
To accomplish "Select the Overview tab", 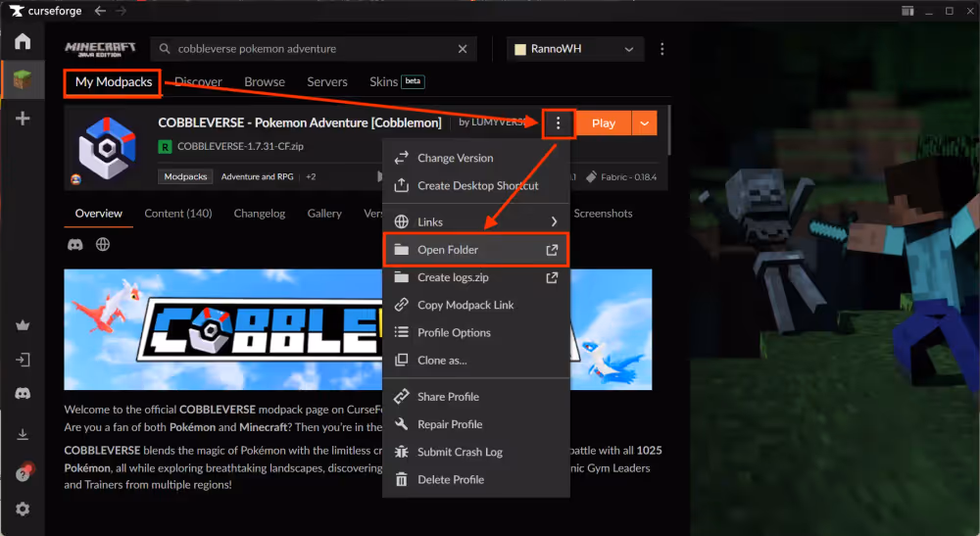I will pyautogui.click(x=99, y=213).
